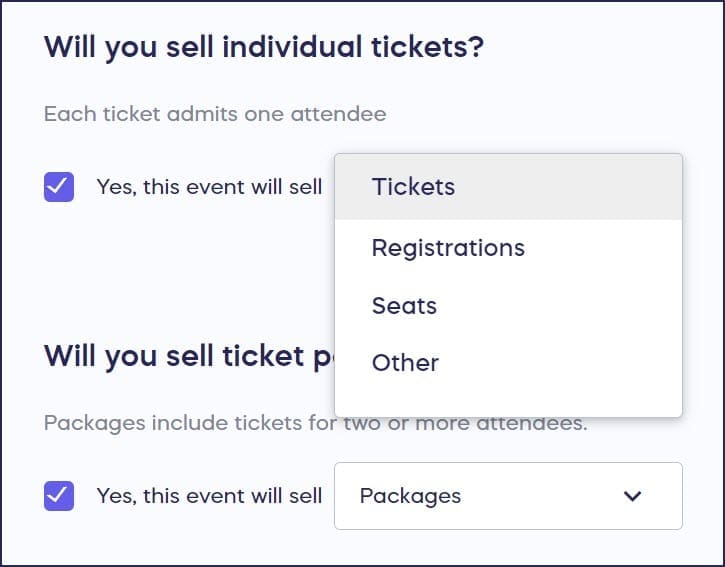This screenshot has width=725, height=567.
Task: Pick Seats in the dropdown list
Action: pyautogui.click(x=404, y=305)
